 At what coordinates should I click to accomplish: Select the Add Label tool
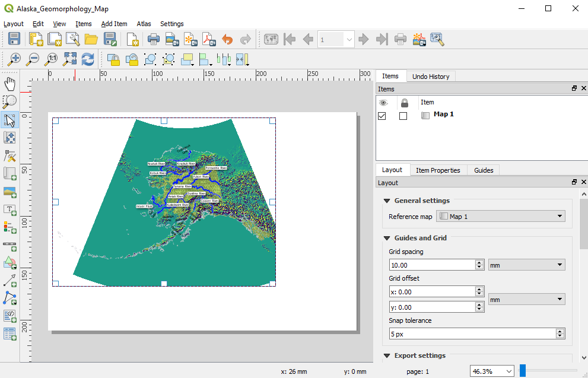coord(9,209)
